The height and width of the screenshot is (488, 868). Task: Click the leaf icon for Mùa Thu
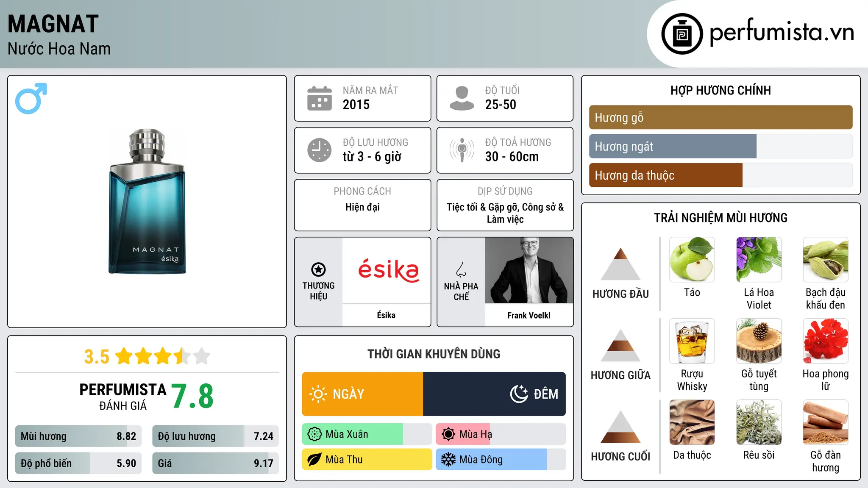(314, 460)
